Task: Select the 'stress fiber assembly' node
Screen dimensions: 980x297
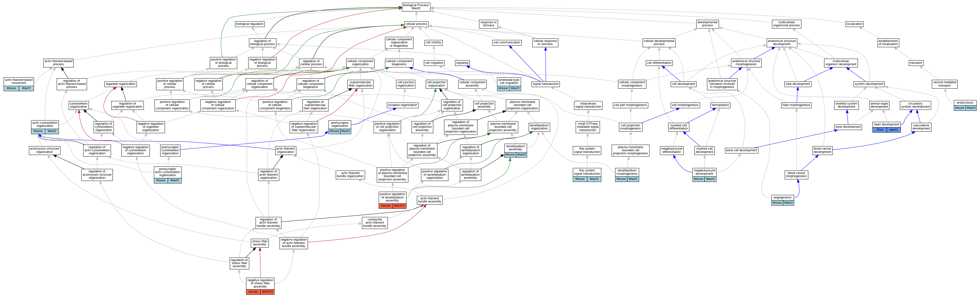Action: [260, 243]
